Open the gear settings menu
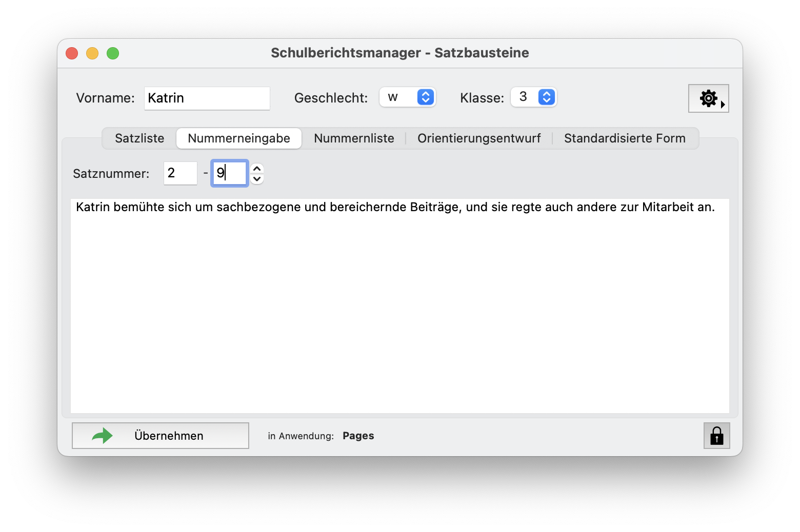The height and width of the screenshot is (532, 800). [708, 98]
